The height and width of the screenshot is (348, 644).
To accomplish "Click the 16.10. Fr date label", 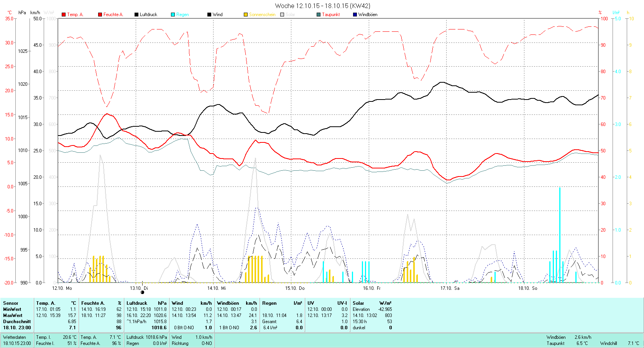I will [372, 288].
